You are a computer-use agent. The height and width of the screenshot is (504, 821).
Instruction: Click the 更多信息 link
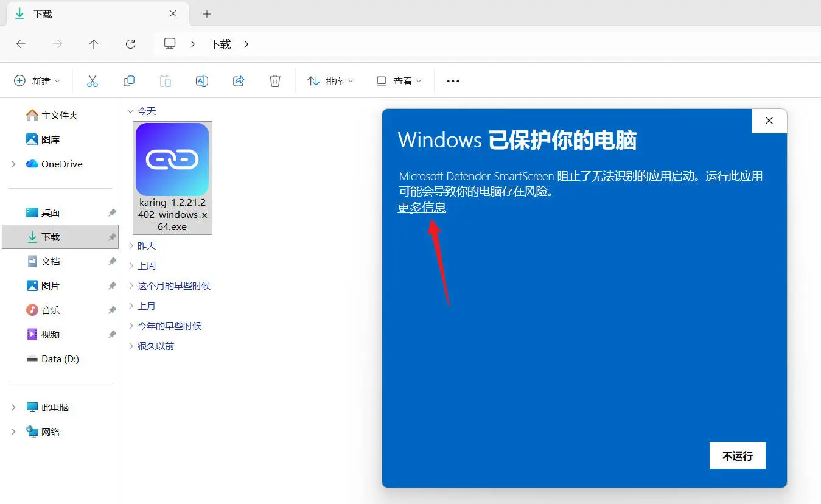coord(422,208)
